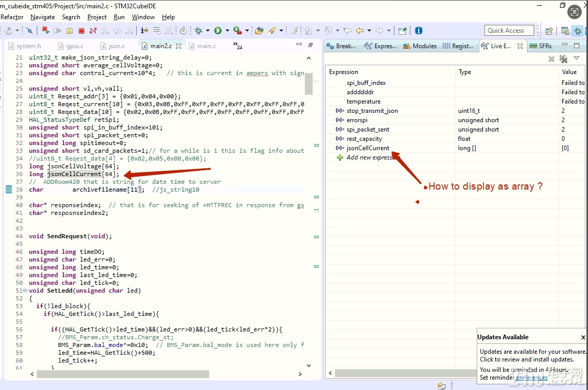Open Back history dropdown arrow
This screenshot has width=588, height=390.
369,31
